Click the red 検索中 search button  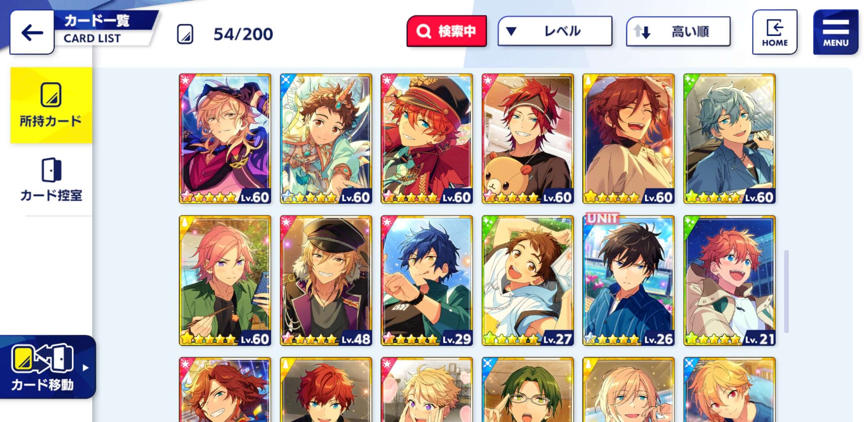(447, 31)
